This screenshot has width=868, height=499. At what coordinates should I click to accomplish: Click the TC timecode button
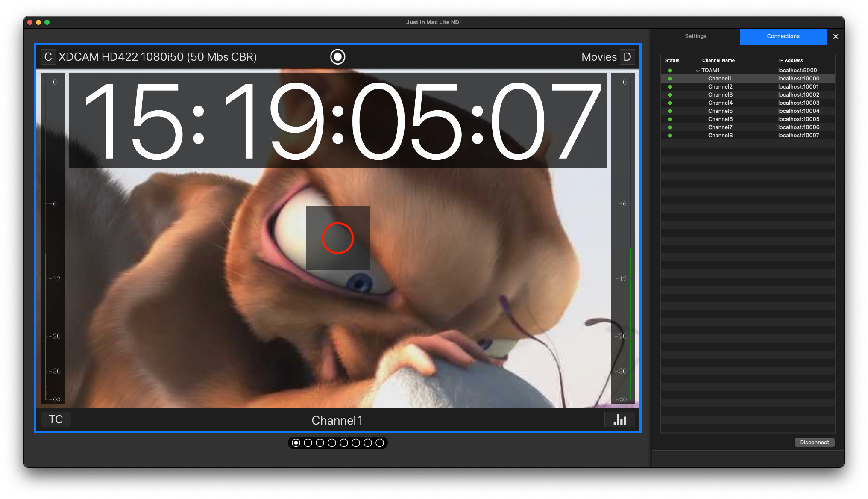(x=56, y=419)
